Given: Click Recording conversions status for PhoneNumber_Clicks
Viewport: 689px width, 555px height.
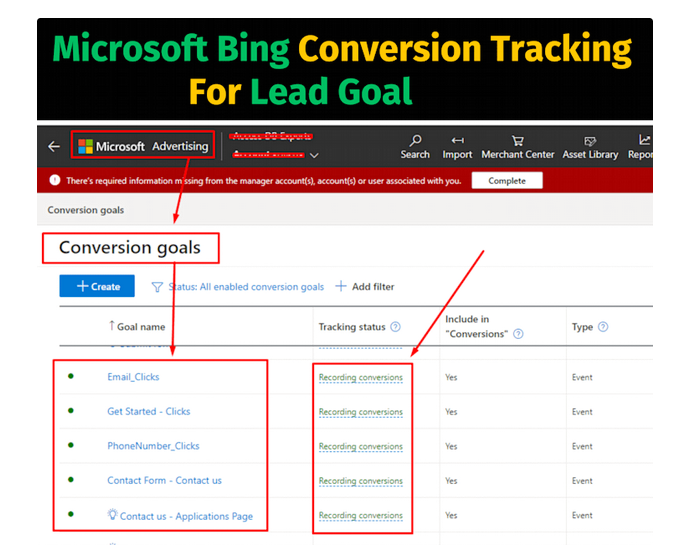Looking at the screenshot, I should [x=361, y=446].
